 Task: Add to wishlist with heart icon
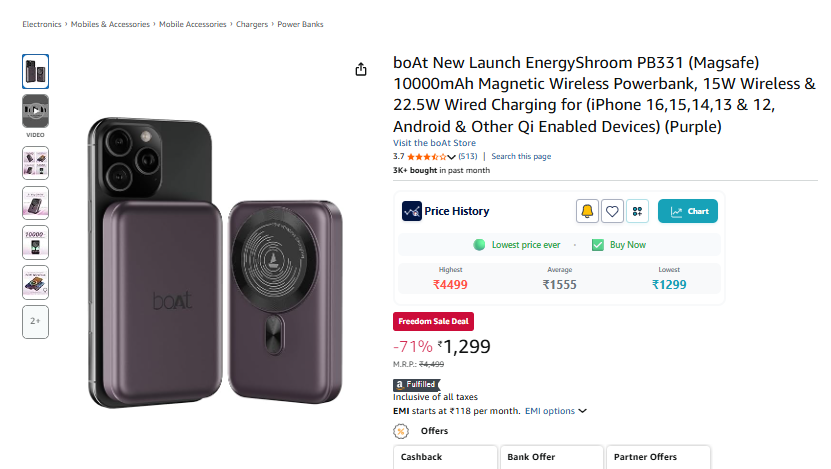click(612, 211)
